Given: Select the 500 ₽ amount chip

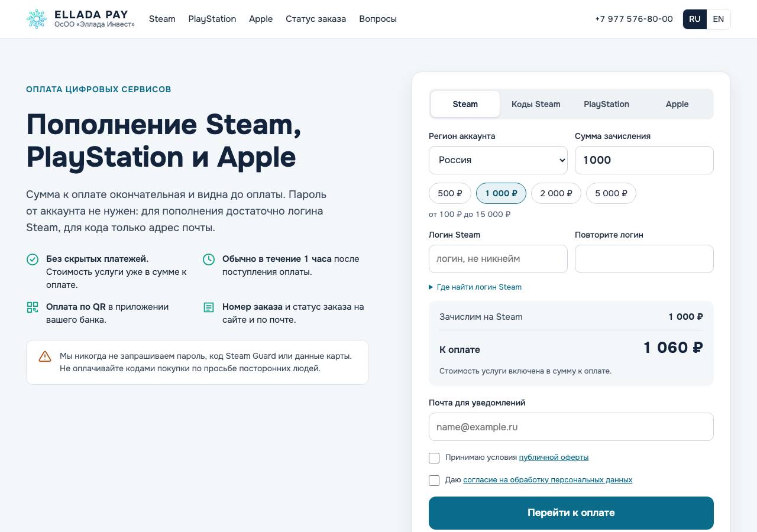Looking at the screenshot, I should point(450,193).
